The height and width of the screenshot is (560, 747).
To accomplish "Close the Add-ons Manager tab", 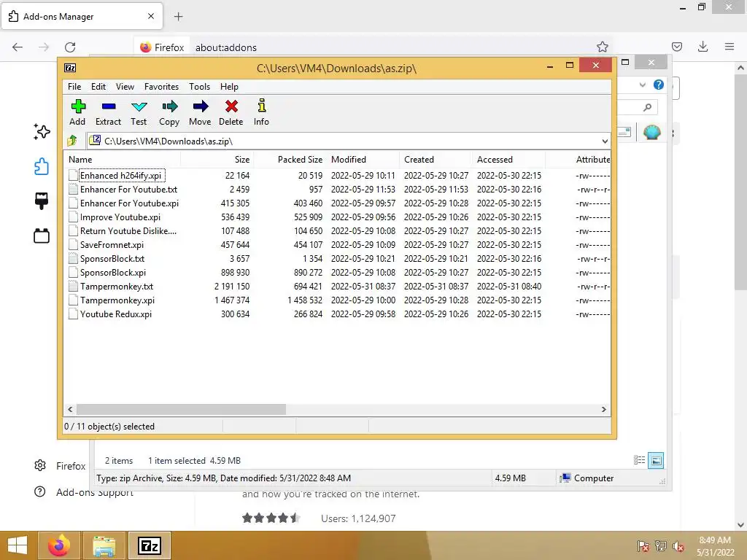I will [151, 16].
